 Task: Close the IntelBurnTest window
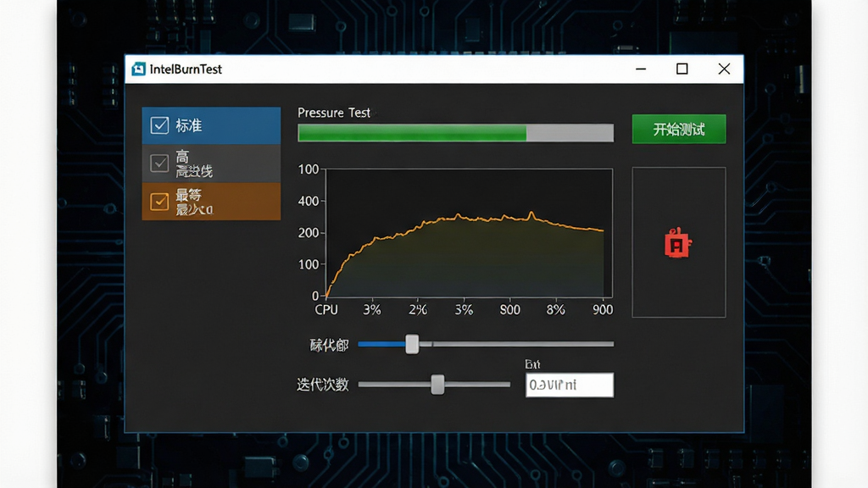[724, 69]
